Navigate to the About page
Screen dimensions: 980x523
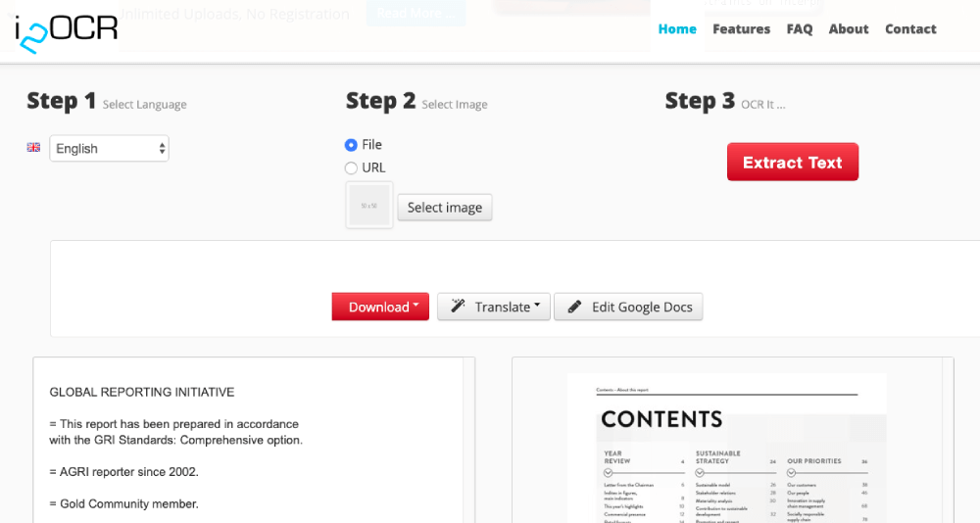click(x=849, y=29)
